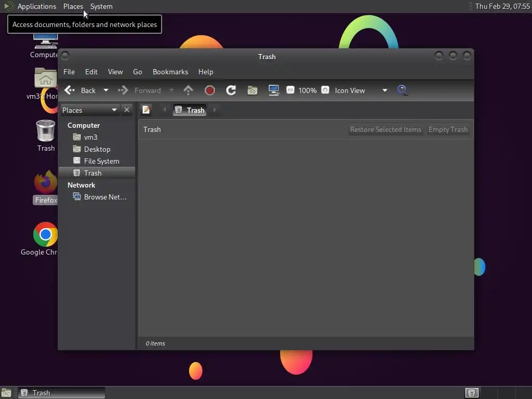Click the Trash path bar button

190,110
